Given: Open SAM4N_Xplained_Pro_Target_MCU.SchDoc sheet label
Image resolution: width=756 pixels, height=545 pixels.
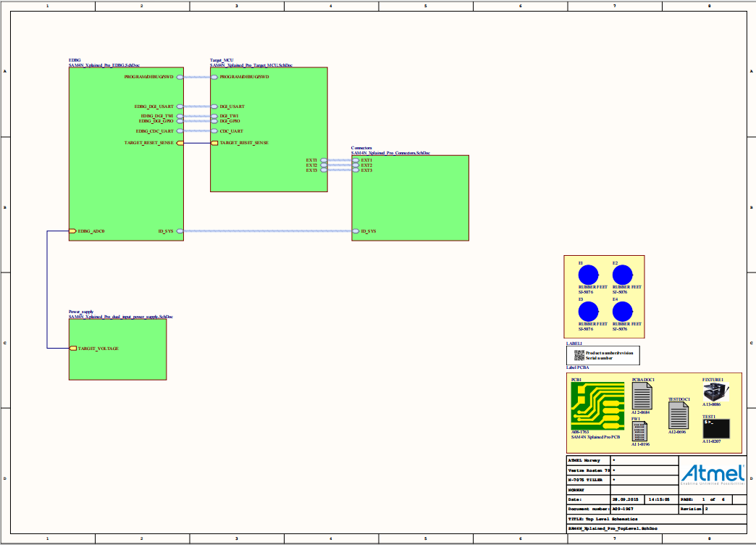Looking at the screenshot, I should tap(251, 65).
